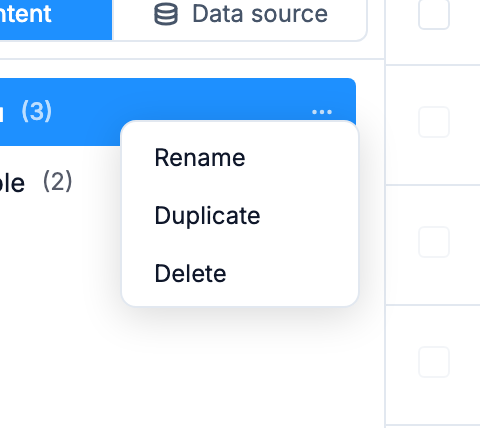Click the (3) count on highlighted item
This screenshot has height=428, width=480.
[x=36, y=111]
